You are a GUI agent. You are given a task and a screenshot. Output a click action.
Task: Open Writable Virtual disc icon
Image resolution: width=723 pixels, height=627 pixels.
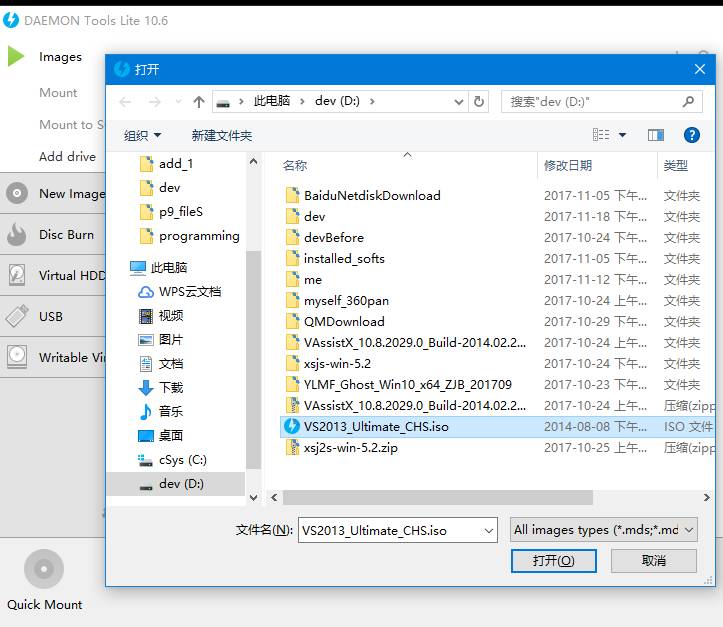point(17,357)
